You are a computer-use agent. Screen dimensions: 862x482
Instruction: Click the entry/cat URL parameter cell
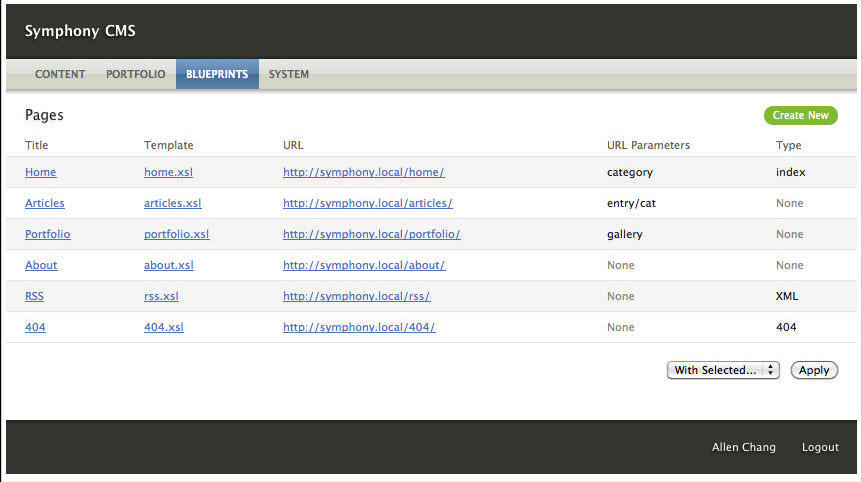pos(631,203)
